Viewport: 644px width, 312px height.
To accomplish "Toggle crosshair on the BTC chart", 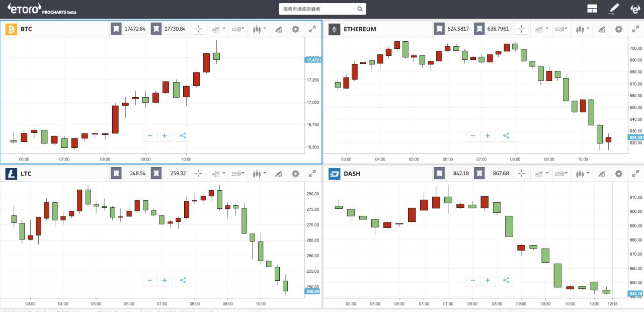I will pos(198,29).
